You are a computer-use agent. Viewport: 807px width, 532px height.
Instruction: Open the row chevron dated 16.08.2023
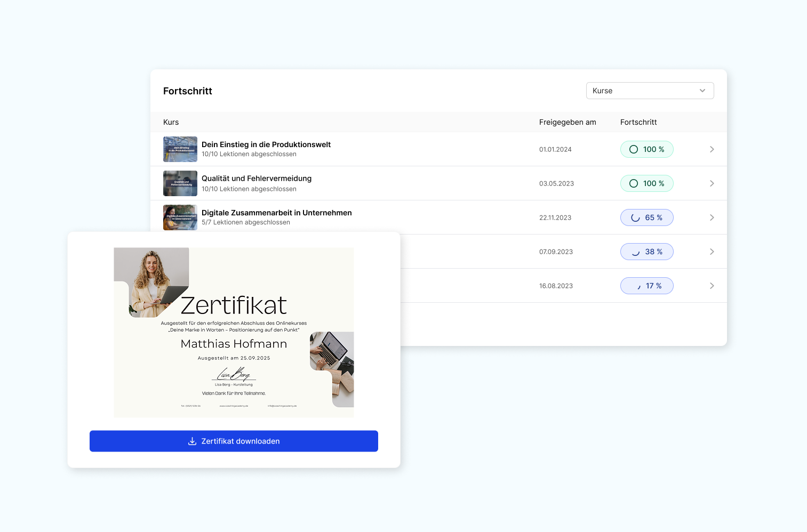712,286
